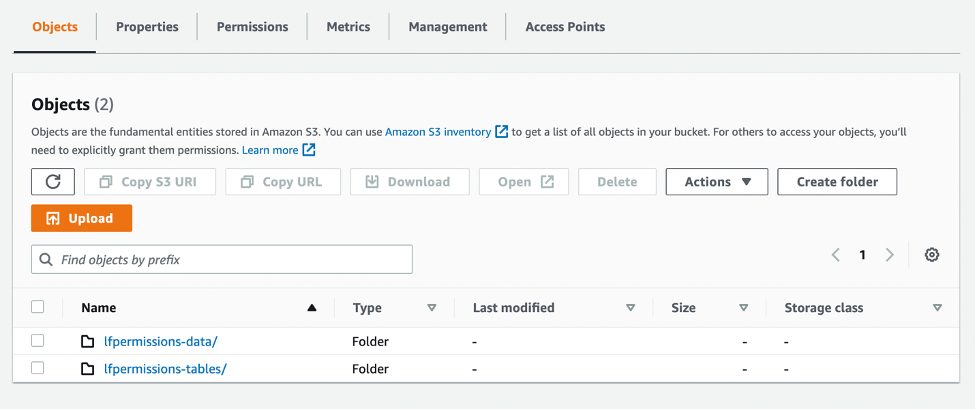Screen dimensions: 977x410
Task: Click the sort arrow beside Name column
Action: click(312, 308)
